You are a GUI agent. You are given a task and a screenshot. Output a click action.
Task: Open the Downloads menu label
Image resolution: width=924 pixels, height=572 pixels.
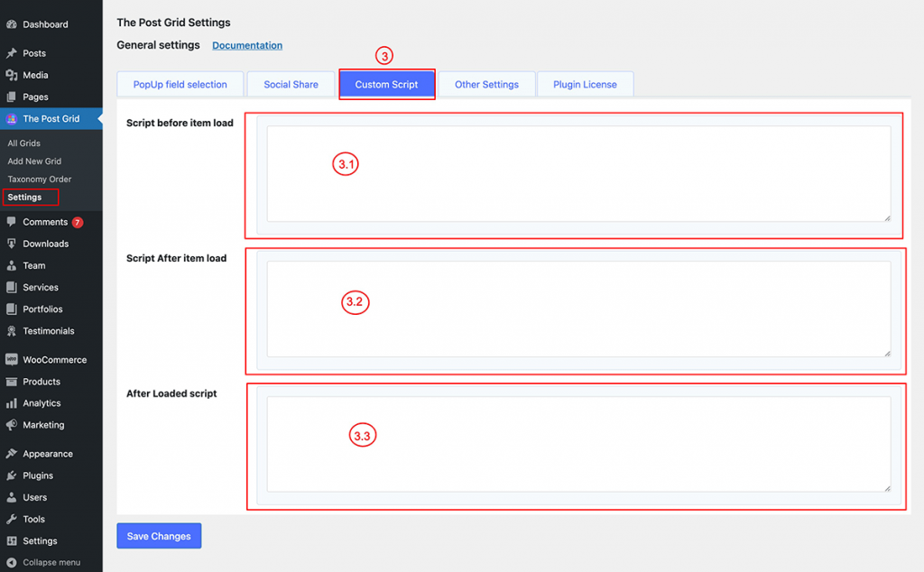(x=46, y=244)
